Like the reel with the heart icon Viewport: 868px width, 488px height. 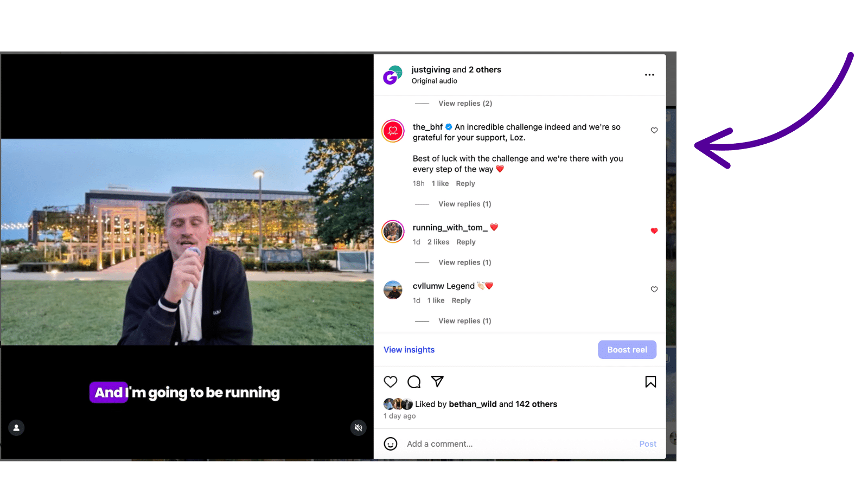391,382
